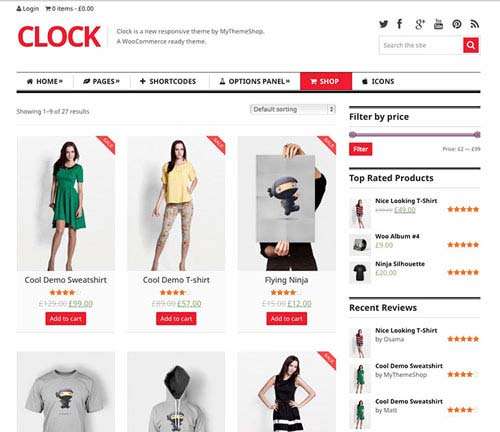The height and width of the screenshot is (432, 500).
Task: Expand the Home menu
Action: click(x=45, y=81)
